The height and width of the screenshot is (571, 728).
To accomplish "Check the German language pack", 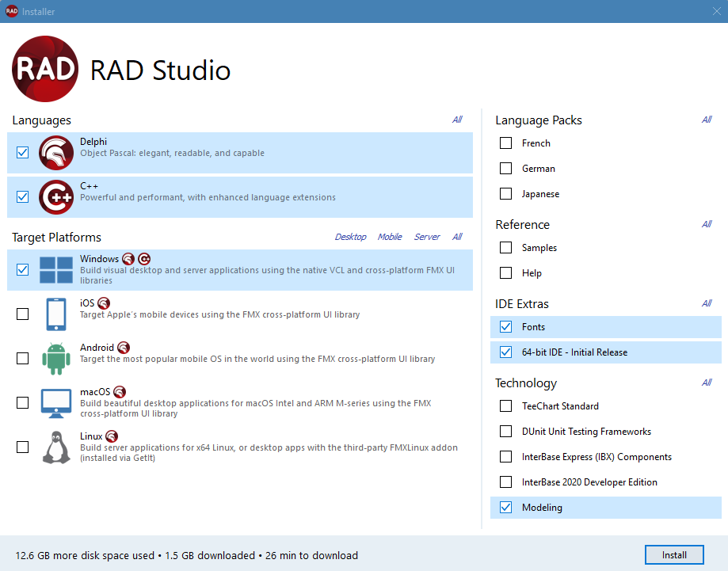I will tap(505, 168).
